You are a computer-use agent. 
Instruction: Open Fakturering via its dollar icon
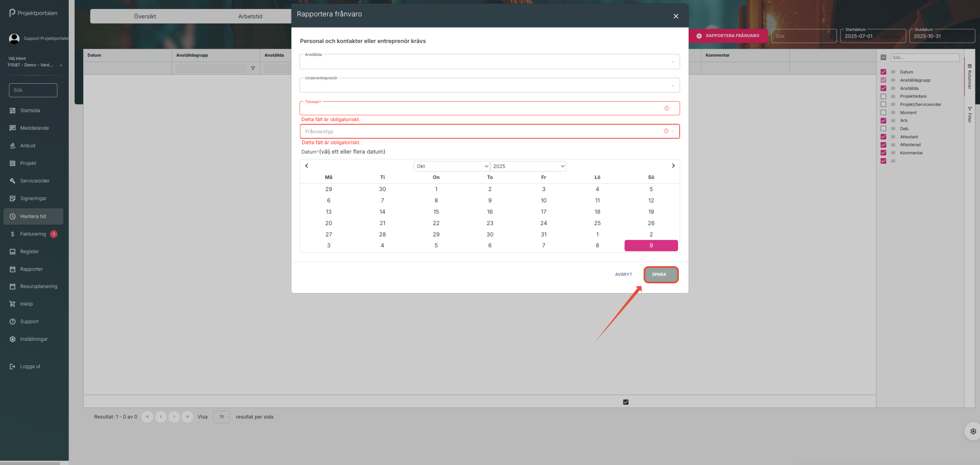click(x=12, y=234)
